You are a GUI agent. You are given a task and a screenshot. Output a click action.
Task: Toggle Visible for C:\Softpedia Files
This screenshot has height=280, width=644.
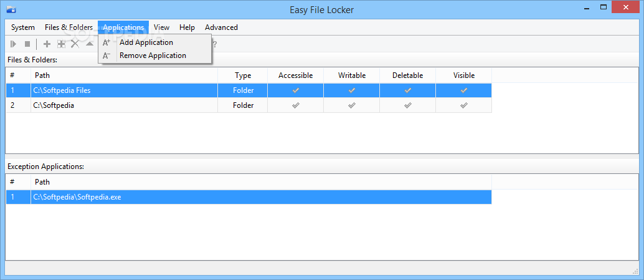(x=464, y=90)
